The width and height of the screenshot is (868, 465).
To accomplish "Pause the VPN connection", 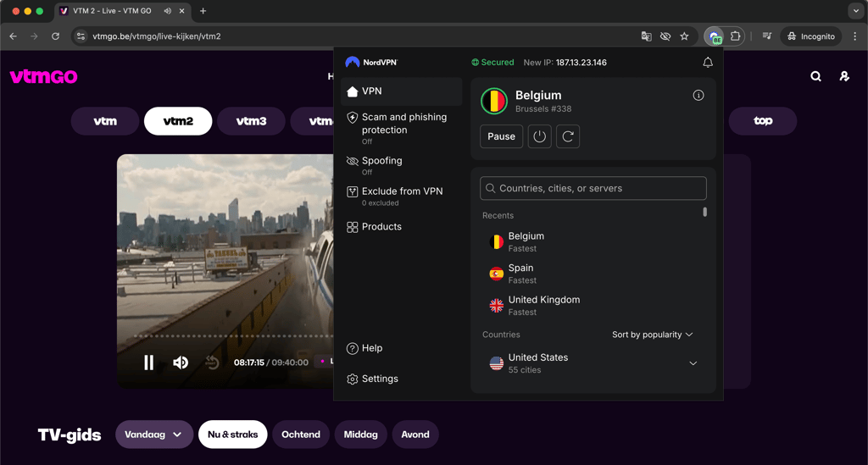I will [501, 136].
